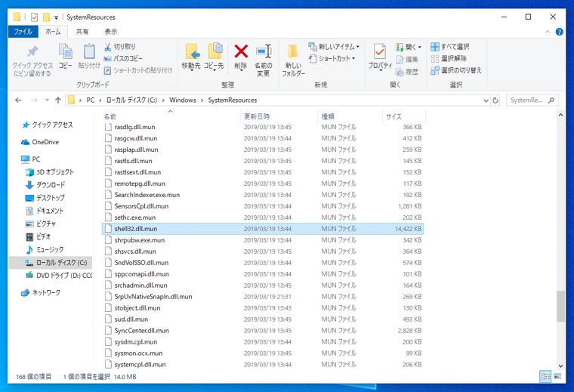
Task: Select ミュージック in navigation pane
Action: [x=45, y=249]
